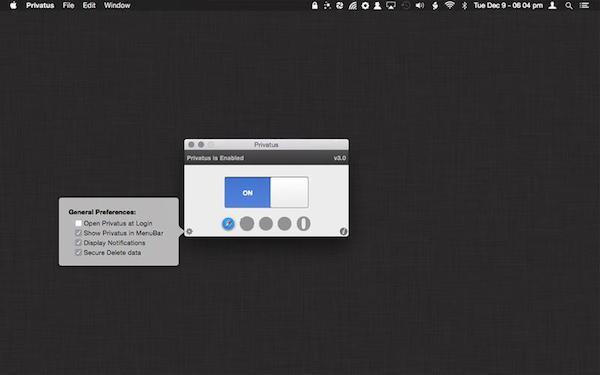Image resolution: width=600 pixels, height=375 pixels.
Task: Enable Open Privatus at Login checkbox
Action: tap(78, 223)
